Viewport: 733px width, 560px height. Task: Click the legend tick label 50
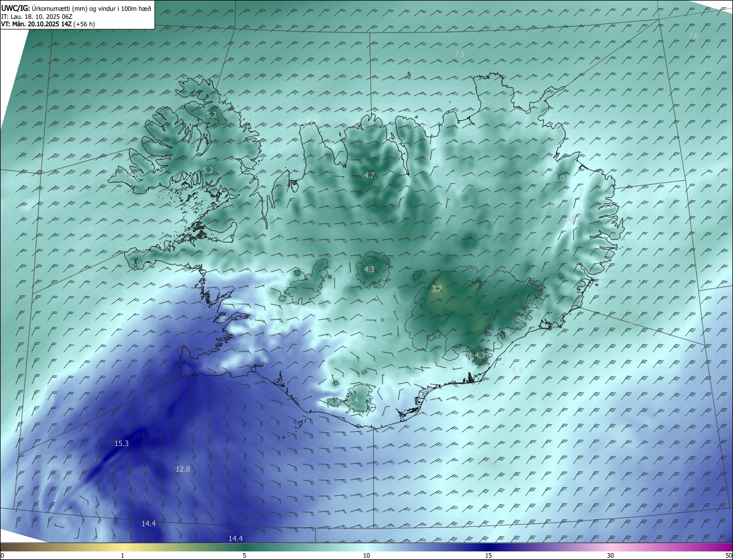pyautogui.click(x=728, y=555)
